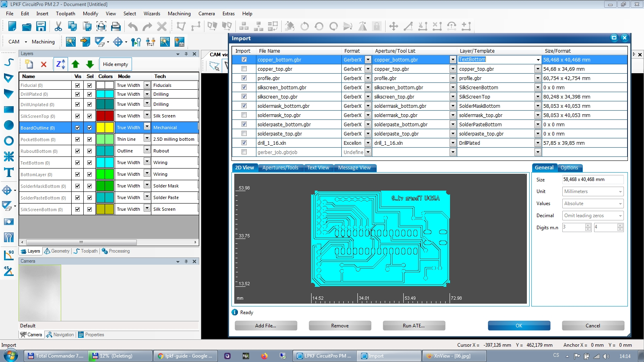644x362 pixels.
Task: Click the Tool magazine book icon
Action: [180, 41]
